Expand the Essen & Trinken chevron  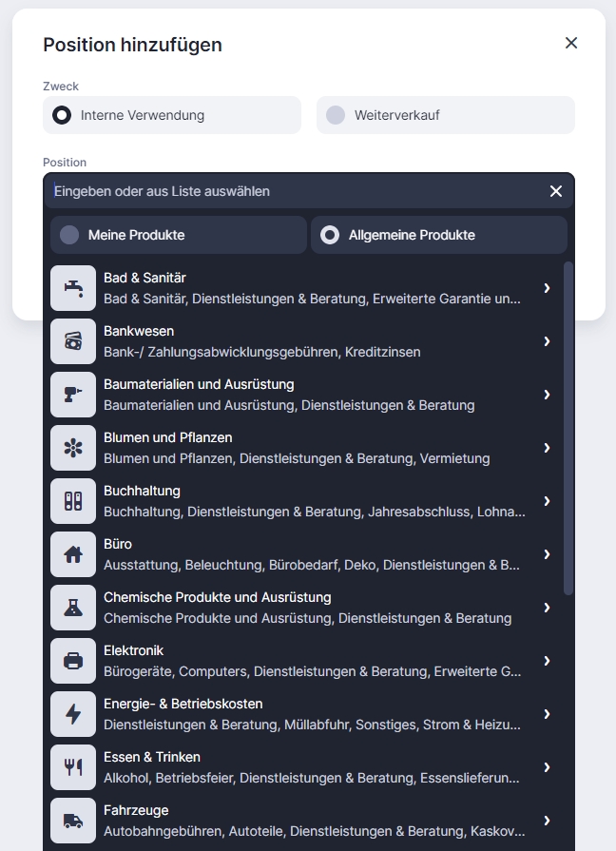click(547, 767)
